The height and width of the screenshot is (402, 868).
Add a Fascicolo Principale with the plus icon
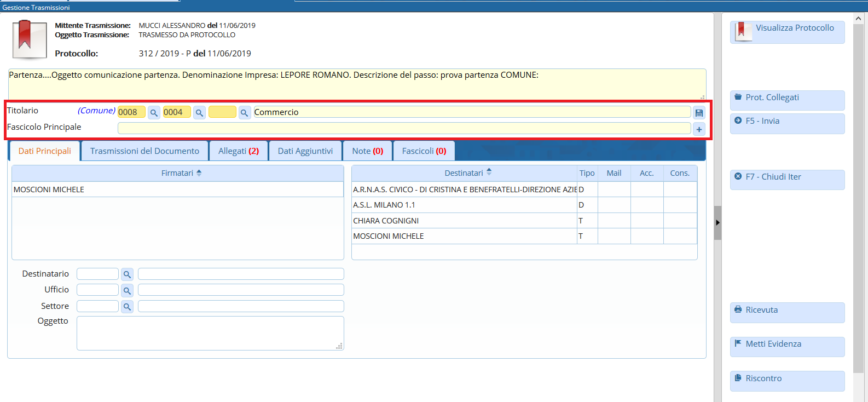(699, 129)
